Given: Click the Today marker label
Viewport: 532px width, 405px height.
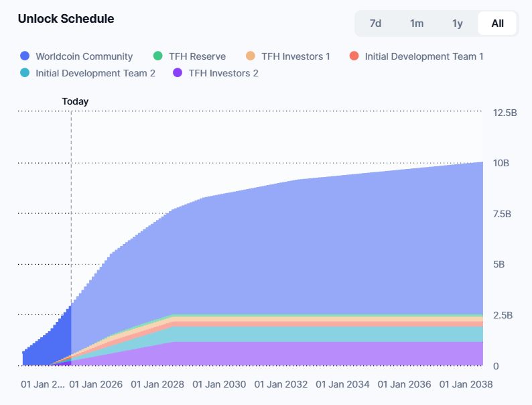Looking at the screenshot, I should [x=75, y=101].
